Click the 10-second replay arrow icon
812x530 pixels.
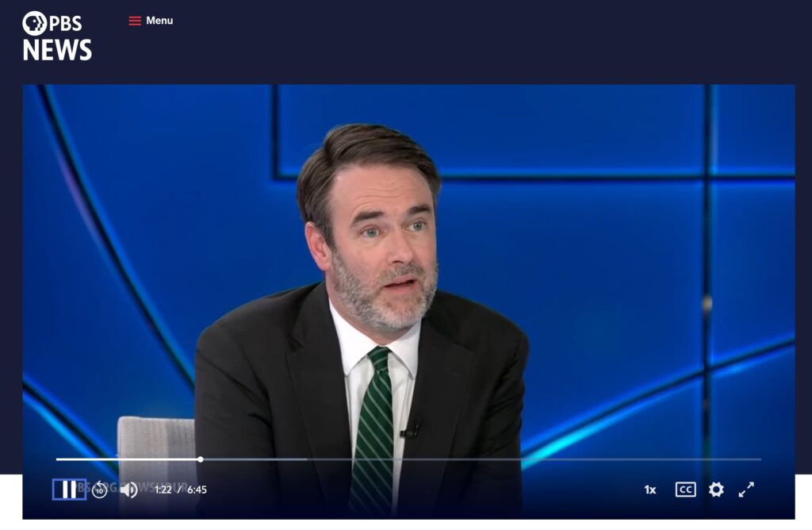coord(99,490)
